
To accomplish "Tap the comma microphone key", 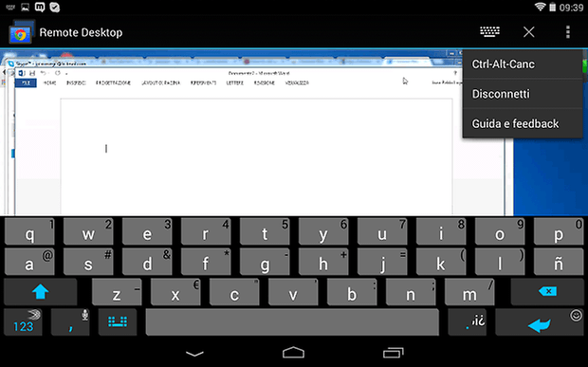I will [70, 322].
